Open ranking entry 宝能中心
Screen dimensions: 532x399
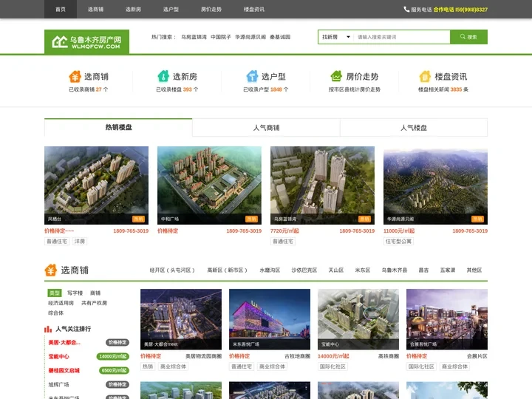[x=58, y=357]
